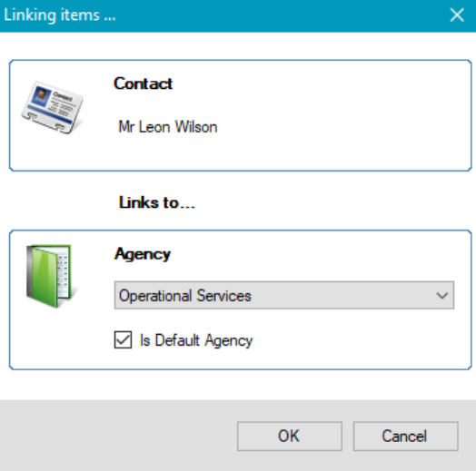
Task: Click the Agency heading
Action: [143, 254]
